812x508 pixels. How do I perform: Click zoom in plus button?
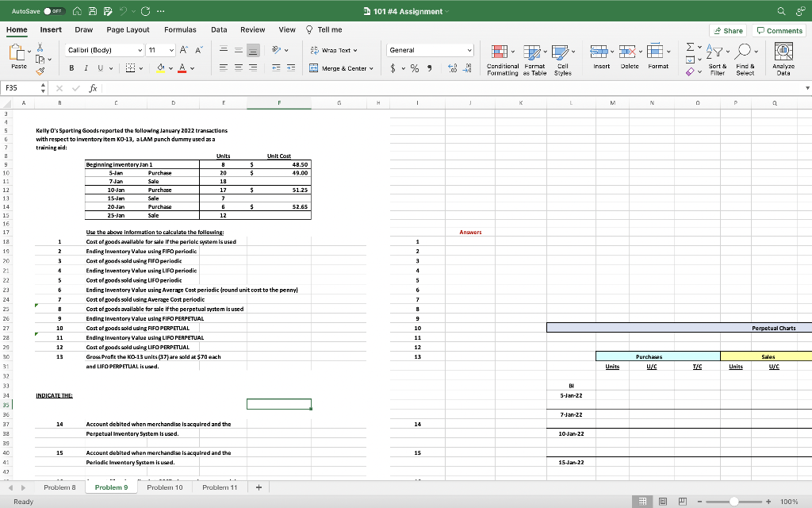(x=768, y=502)
